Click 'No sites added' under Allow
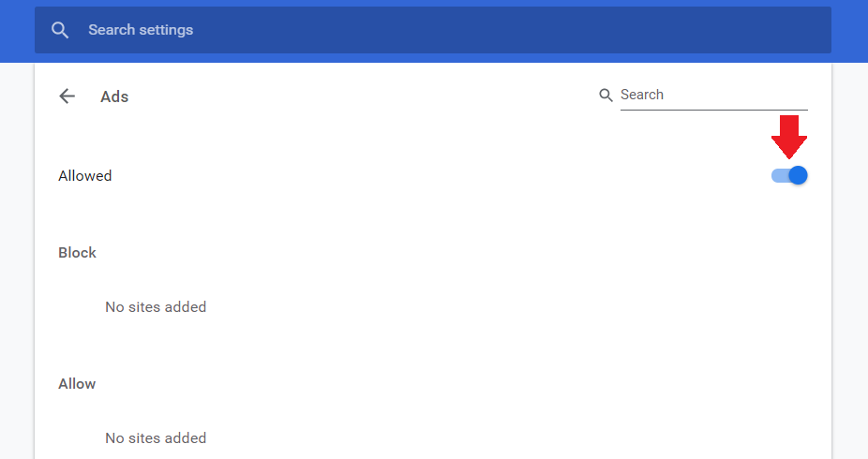Screen dimensions: 868x459 click(x=156, y=437)
